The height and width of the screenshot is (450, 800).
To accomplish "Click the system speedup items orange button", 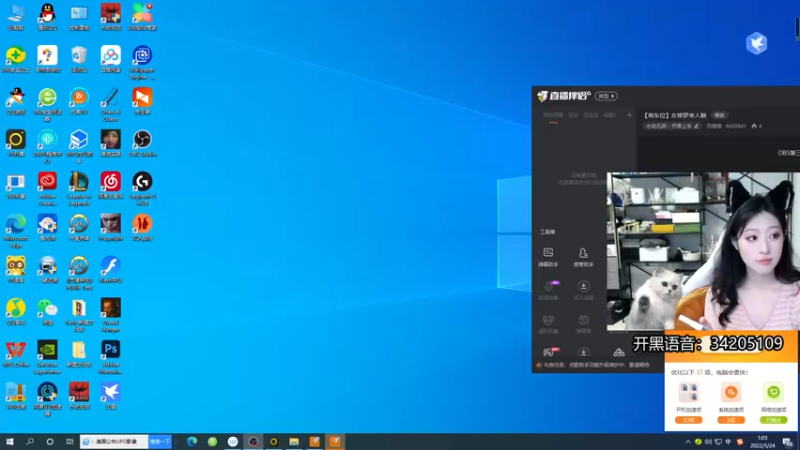I will coord(731,420).
